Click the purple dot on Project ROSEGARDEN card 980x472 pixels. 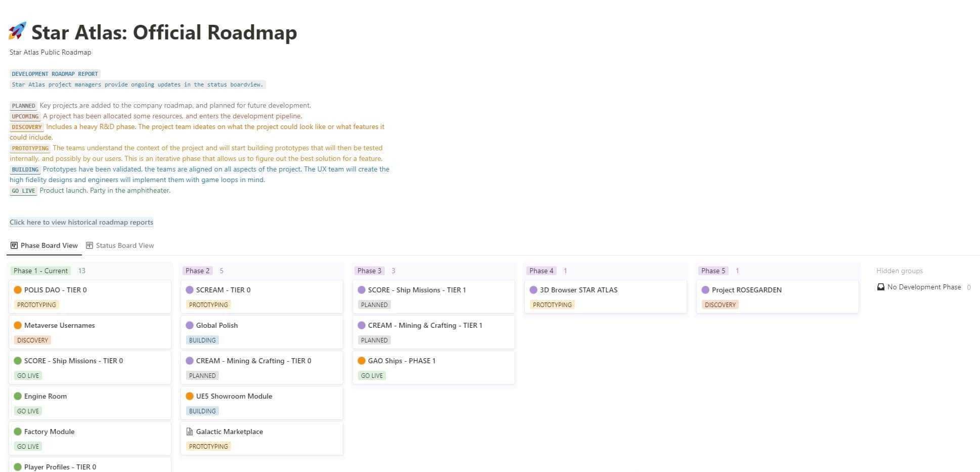click(705, 289)
